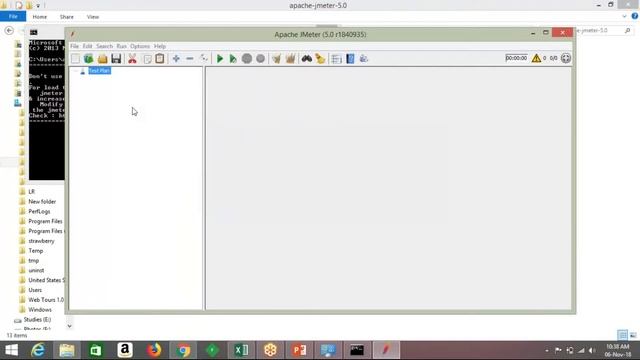Open the File tab in Explorer window

click(x=13, y=16)
